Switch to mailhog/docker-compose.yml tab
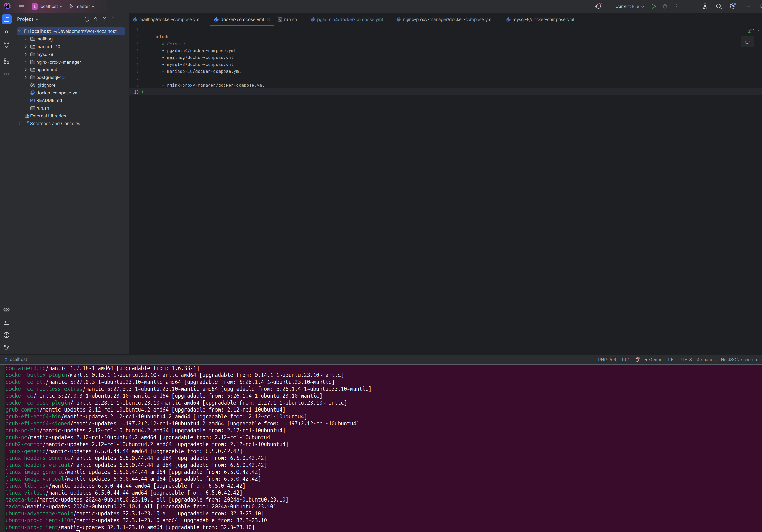The width and height of the screenshot is (762, 532). [x=167, y=19]
